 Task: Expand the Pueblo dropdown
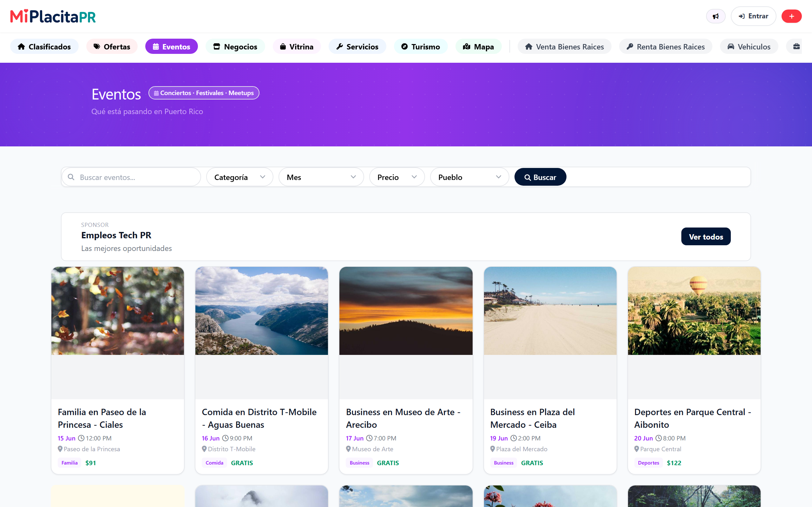(469, 177)
